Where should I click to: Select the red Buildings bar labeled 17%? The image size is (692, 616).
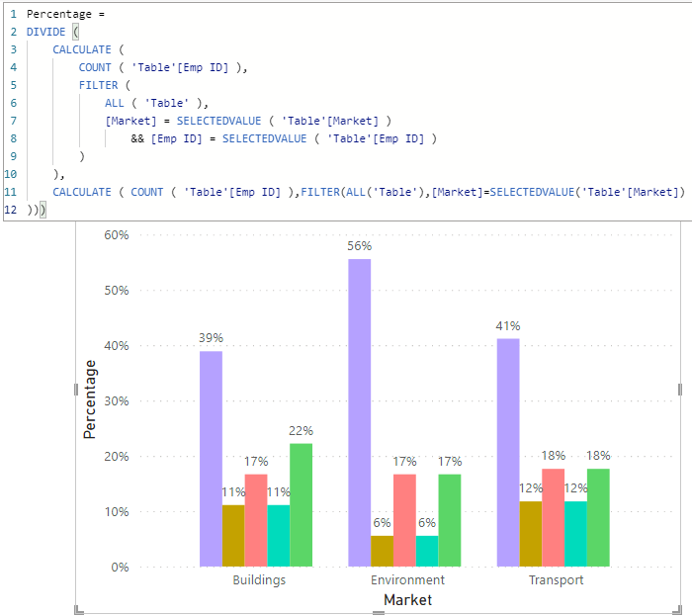[256, 520]
